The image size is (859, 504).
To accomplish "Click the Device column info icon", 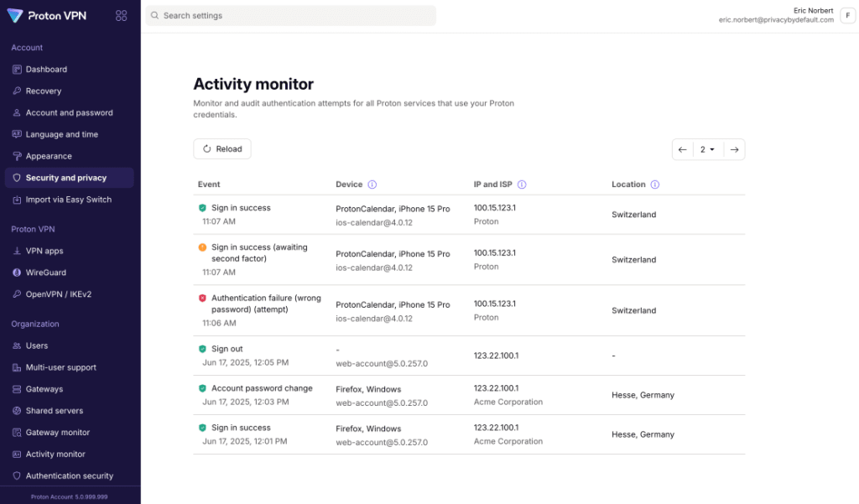I will [x=372, y=184].
